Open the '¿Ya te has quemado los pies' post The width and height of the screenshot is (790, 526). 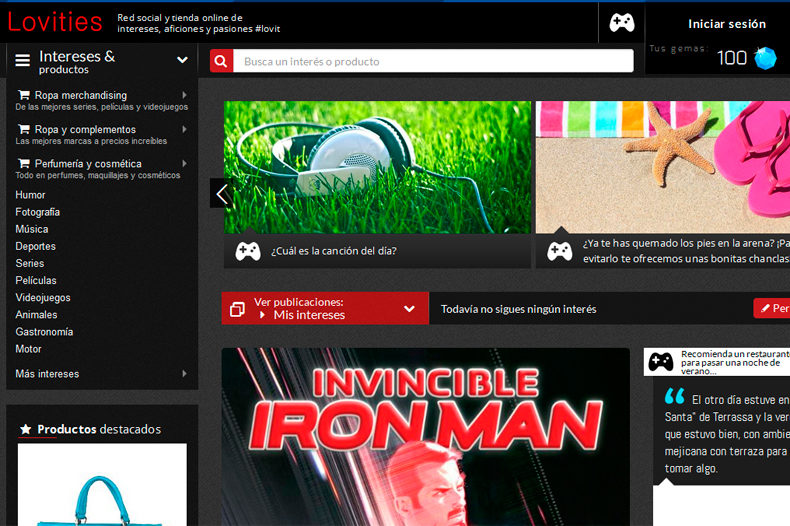click(686, 251)
